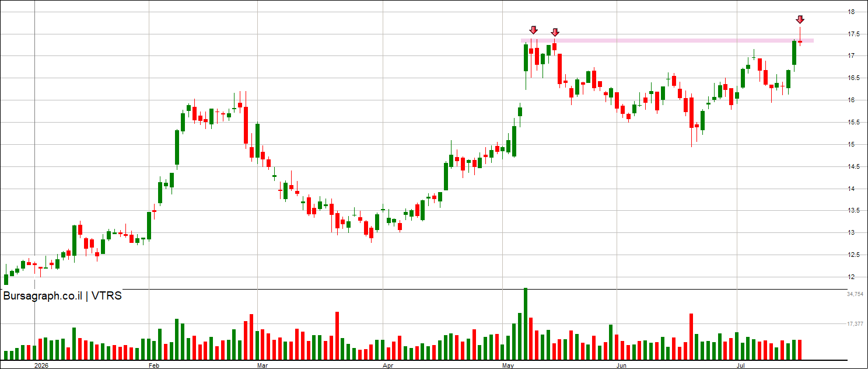Click the Jul label on the time axis
868x369 pixels.
click(x=741, y=365)
